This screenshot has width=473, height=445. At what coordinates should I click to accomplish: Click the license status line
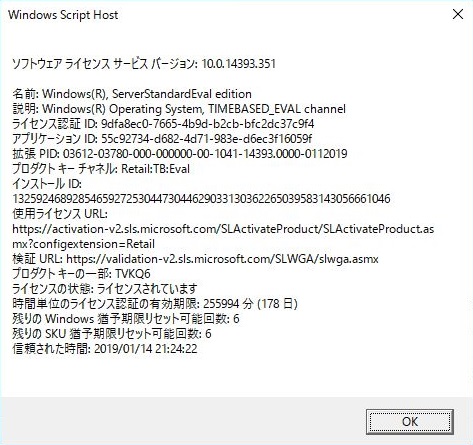(105, 289)
